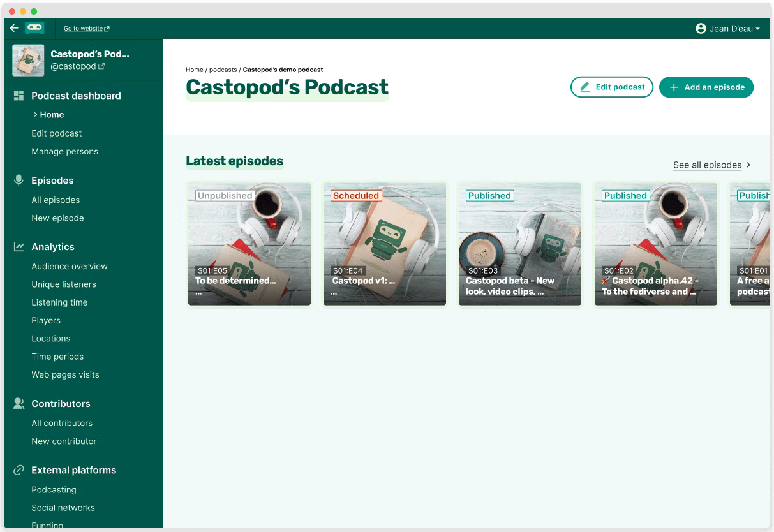Image resolution: width=774 pixels, height=532 pixels.
Task: Select the Podcast dashboard grid icon
Action: [x=19, y=95]
